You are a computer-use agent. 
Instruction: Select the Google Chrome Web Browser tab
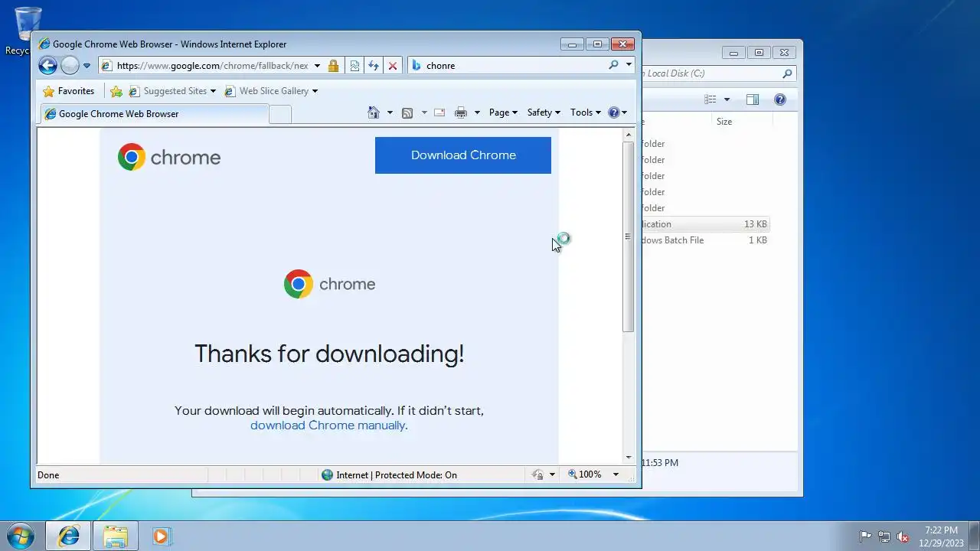(154, 114)
